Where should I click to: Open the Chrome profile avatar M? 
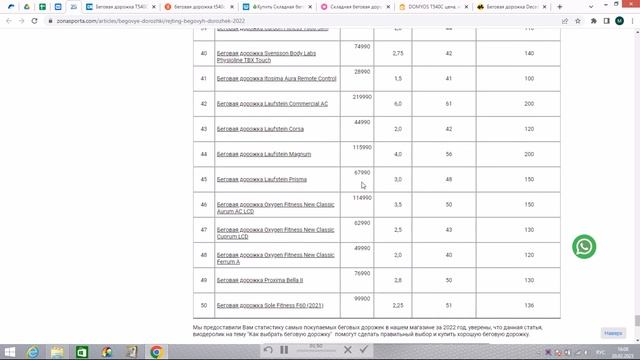pyautogui.click(x=619, y=21)
